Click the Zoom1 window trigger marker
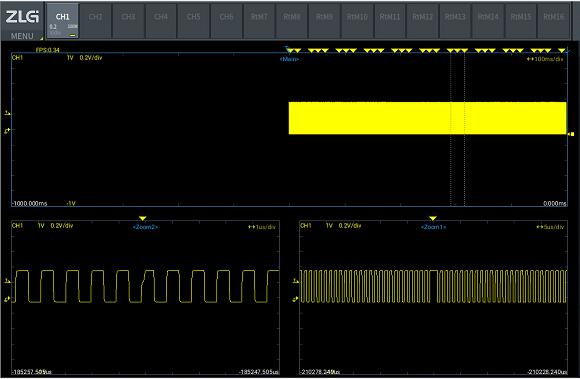The height and width of the screenshot is (379, 580). coord(433,219)
